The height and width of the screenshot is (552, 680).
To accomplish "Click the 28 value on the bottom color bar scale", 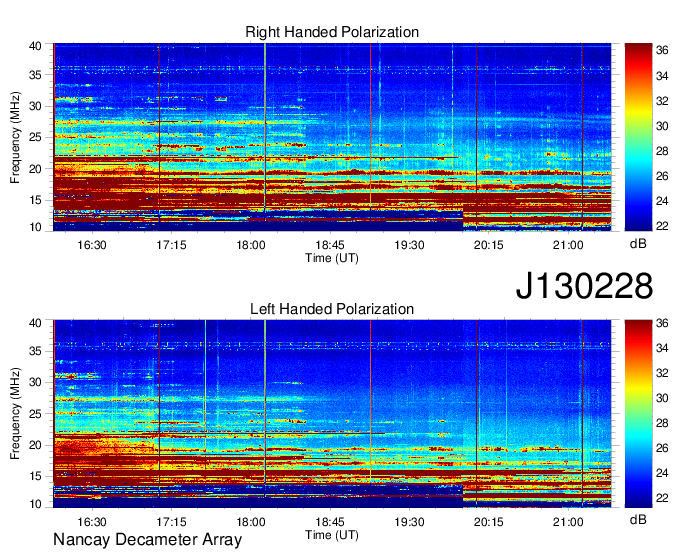I will 662,423.
